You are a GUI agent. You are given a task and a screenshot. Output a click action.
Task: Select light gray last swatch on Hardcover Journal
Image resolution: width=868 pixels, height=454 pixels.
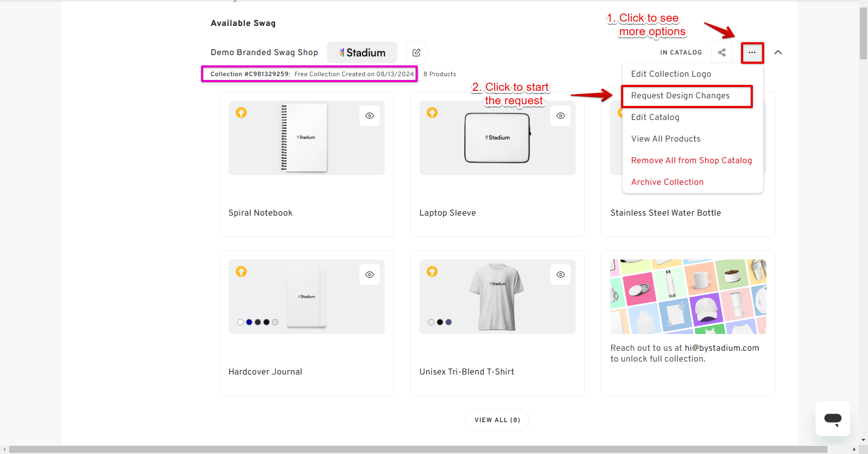[275, 322]
